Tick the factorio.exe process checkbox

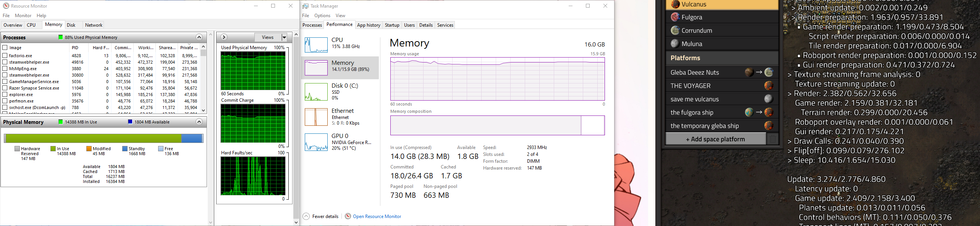click(5, 56)
